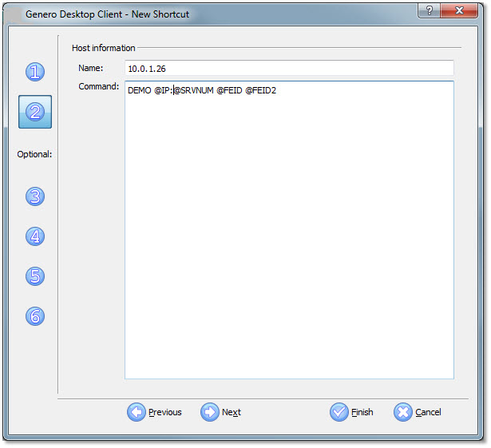Jump to optional step 3
This screenshot has height=448, width=491.
coord(35,196)
